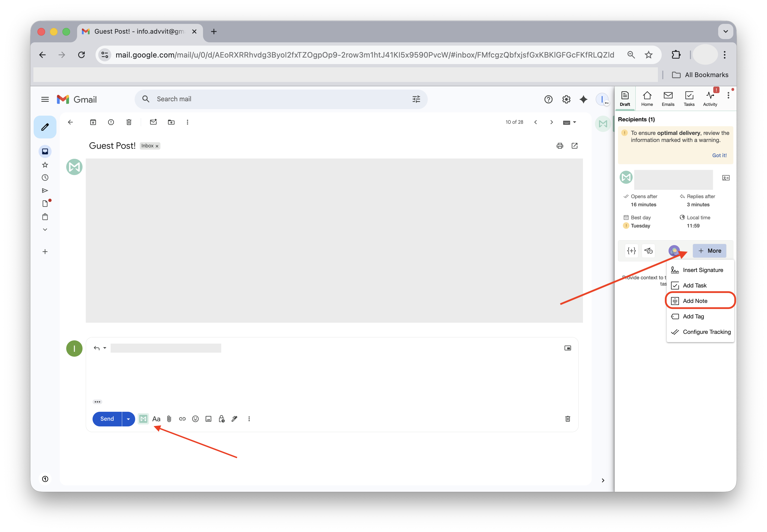Open the Activity tab in side panel
This screenshot has height=532, width=767.
(710, 99)
